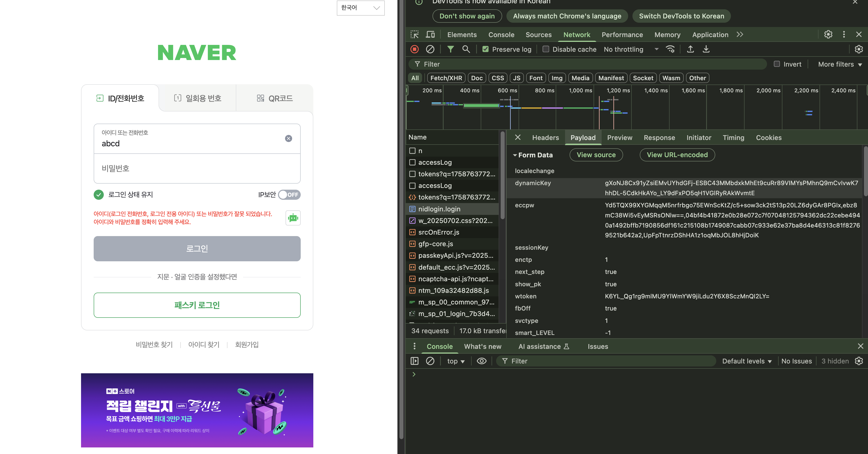
Task: Open the drawer three-dot menu
Action: coord(415,346)
